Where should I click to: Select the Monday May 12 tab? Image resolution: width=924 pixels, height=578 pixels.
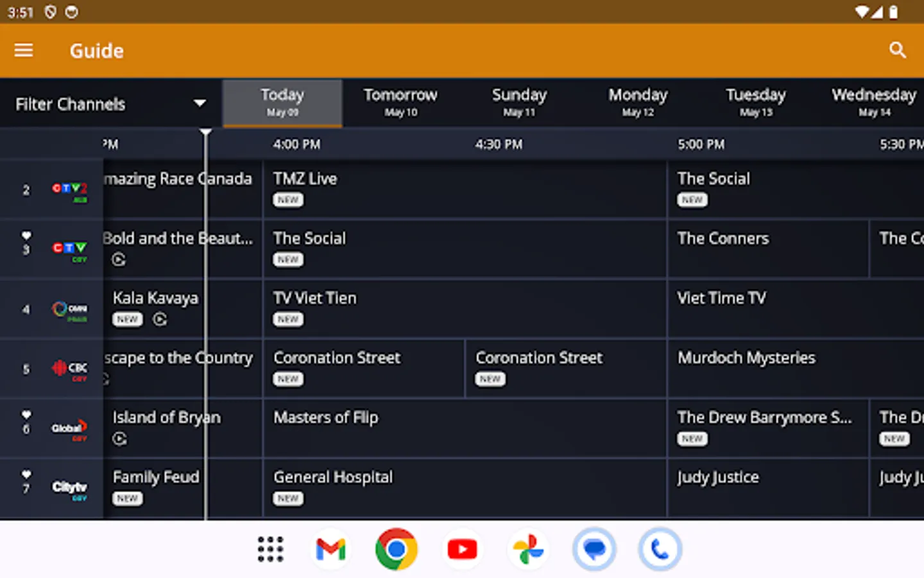tap(638, 101)
